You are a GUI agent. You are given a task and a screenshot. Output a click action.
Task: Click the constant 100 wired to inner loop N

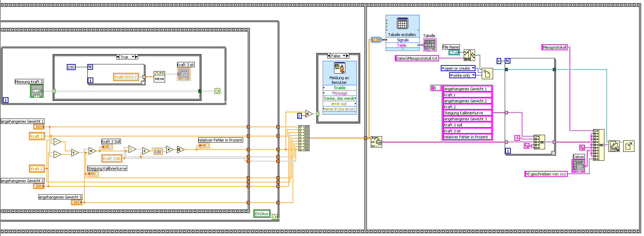coord(71,67)
